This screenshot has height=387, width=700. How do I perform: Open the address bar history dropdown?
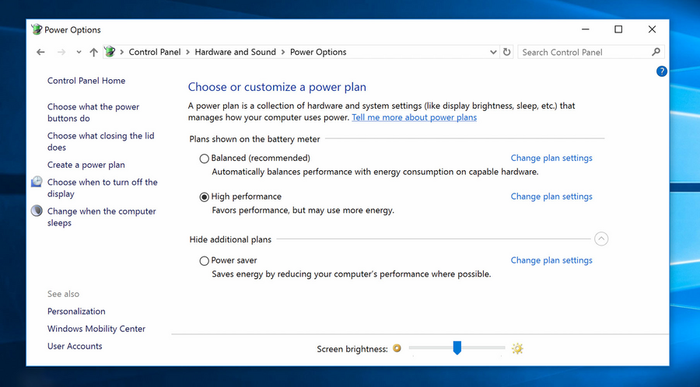pos(493,52)
